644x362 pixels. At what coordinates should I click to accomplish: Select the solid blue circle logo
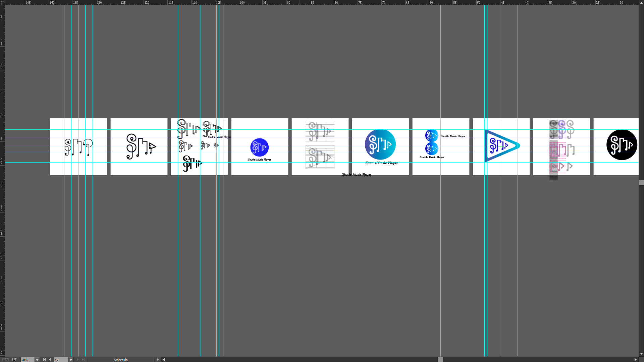point(259,147)
